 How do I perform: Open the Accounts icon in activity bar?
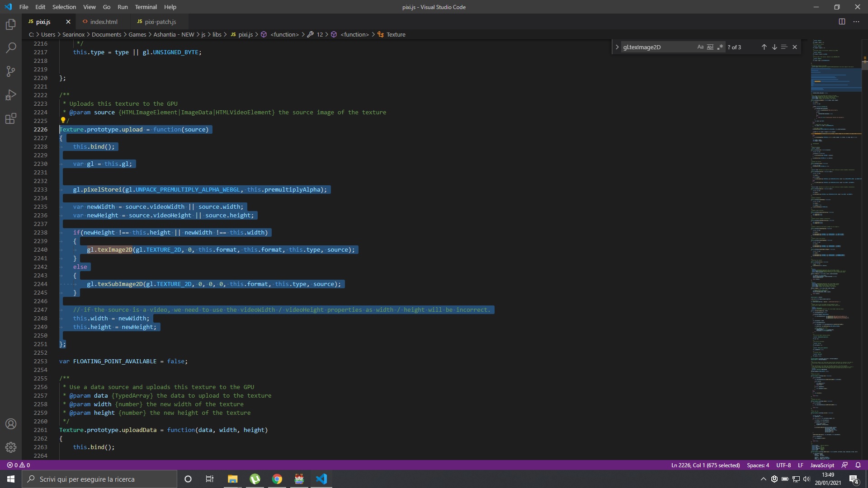pos(10,424)
